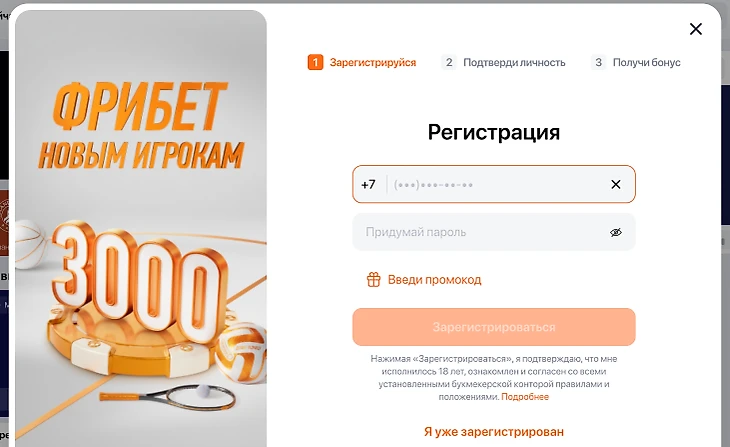Select the orange step 1 number badge
The image size is (730, 447).
pyautogui.click(x=315, y=62)
